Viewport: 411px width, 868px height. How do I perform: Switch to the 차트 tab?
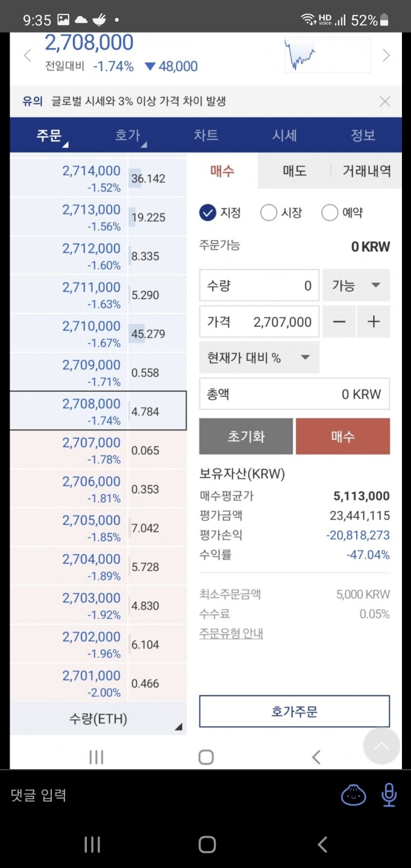pos(206,135)
